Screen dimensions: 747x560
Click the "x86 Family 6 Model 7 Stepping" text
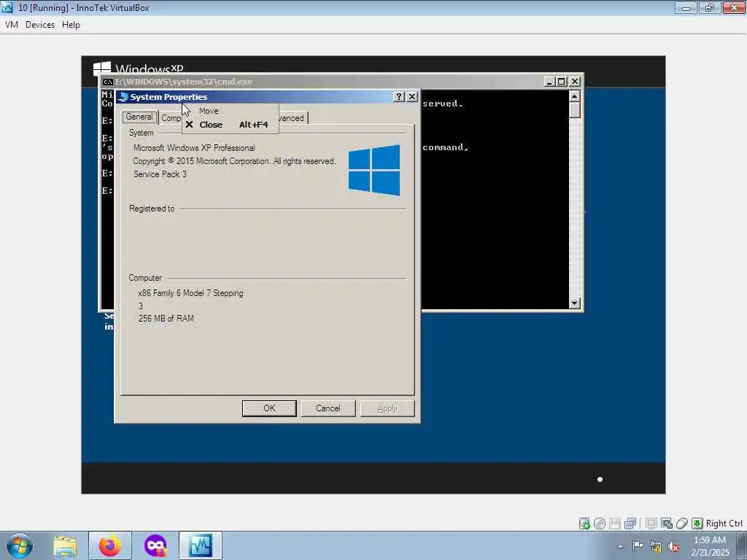coord(190,293)
